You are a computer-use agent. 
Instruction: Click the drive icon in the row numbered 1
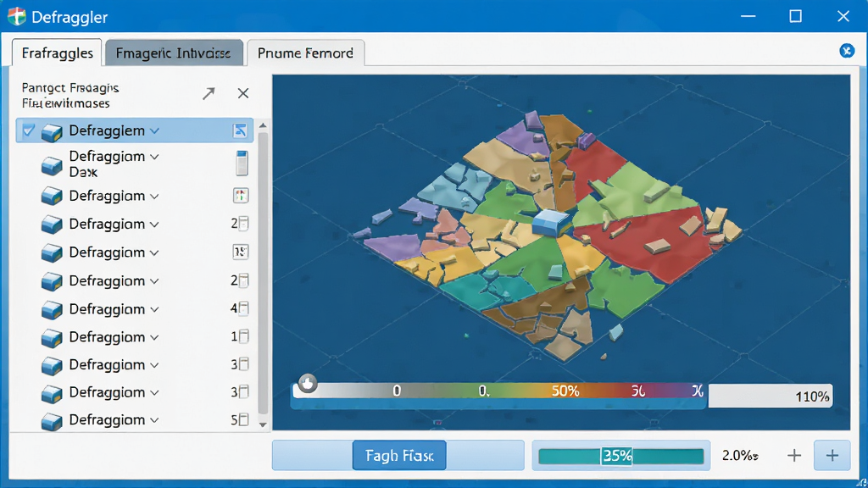pyautogui.click(x=52, y=338)
